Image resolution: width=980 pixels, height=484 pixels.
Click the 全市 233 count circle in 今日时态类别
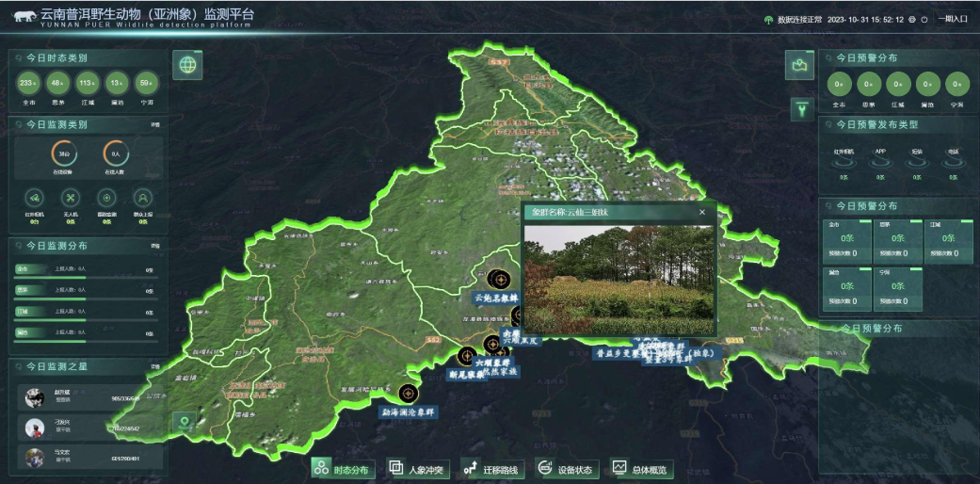(30, 83)
